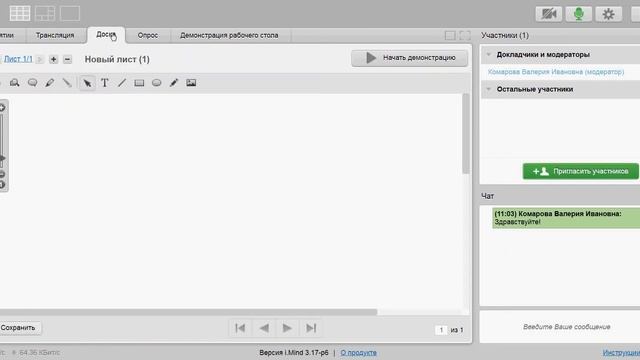640x360 pixels.
Task: Click the Новый лист (1) sheet title
Action: pos(117,60)
